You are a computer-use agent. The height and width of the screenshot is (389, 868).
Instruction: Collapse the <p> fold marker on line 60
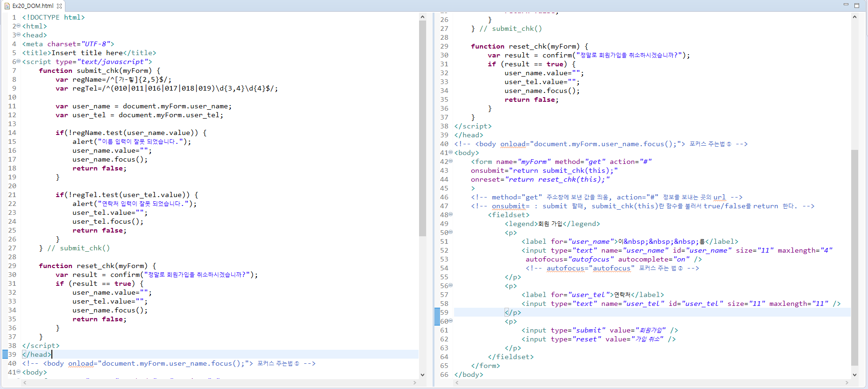coord(451,321)
